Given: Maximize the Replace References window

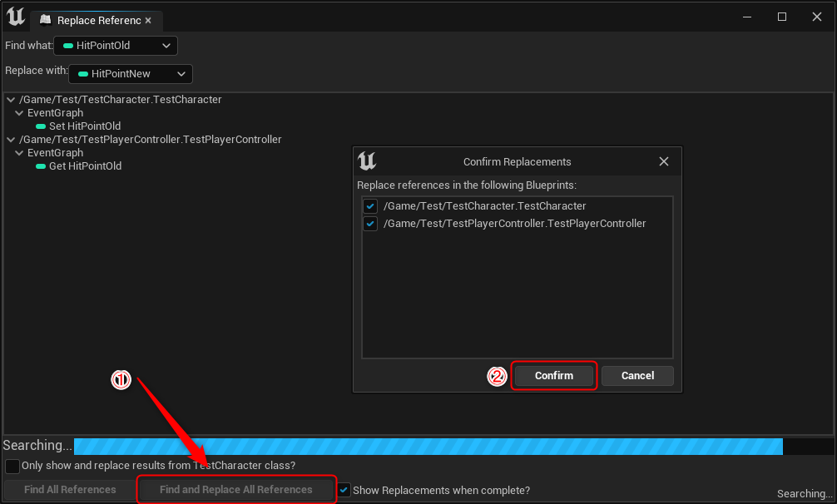Looking at the screenshot, I should point(782,17).
